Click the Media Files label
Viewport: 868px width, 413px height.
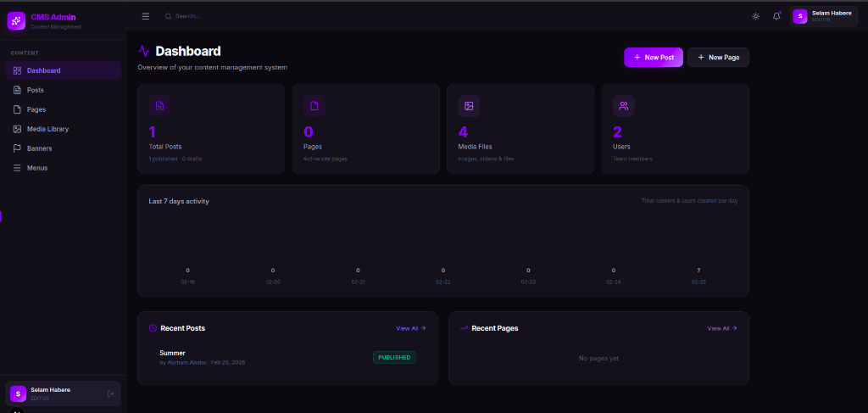(475, 147)
